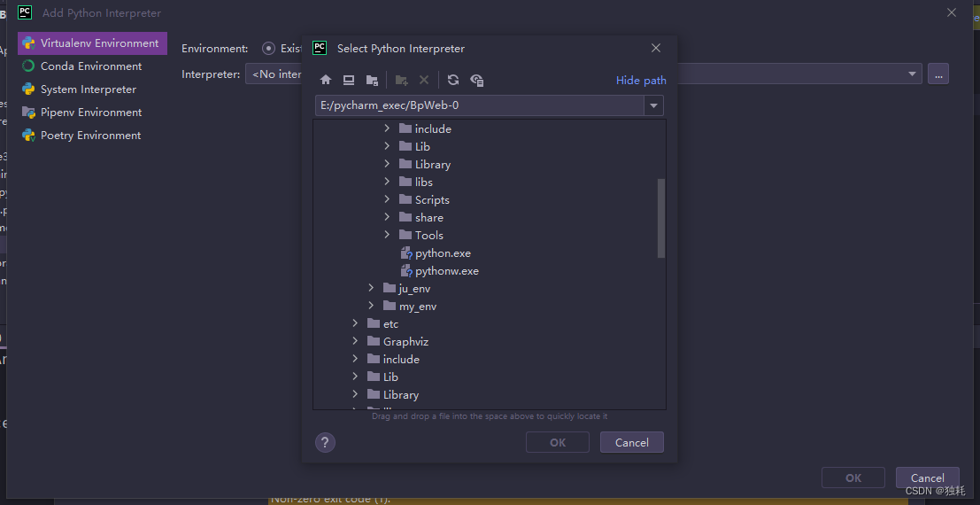
Task: Click OK in Add Python Interpreter dialog
Action: tap(853, 478)
